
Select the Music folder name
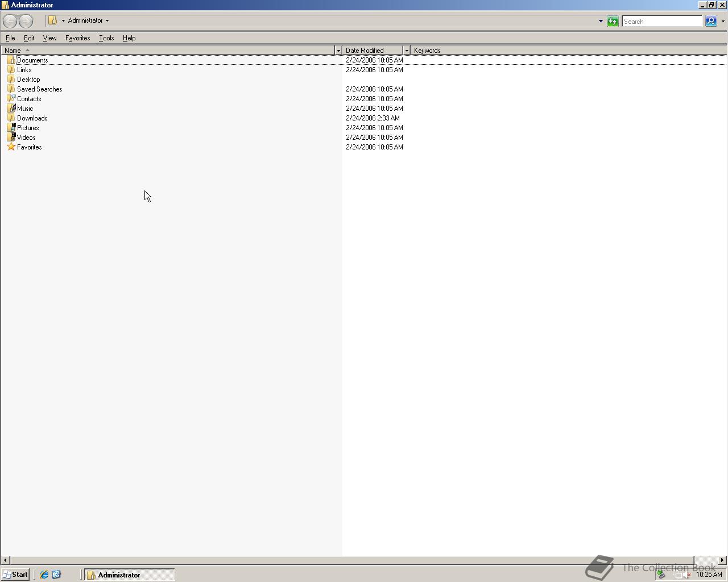click(25, 109)
